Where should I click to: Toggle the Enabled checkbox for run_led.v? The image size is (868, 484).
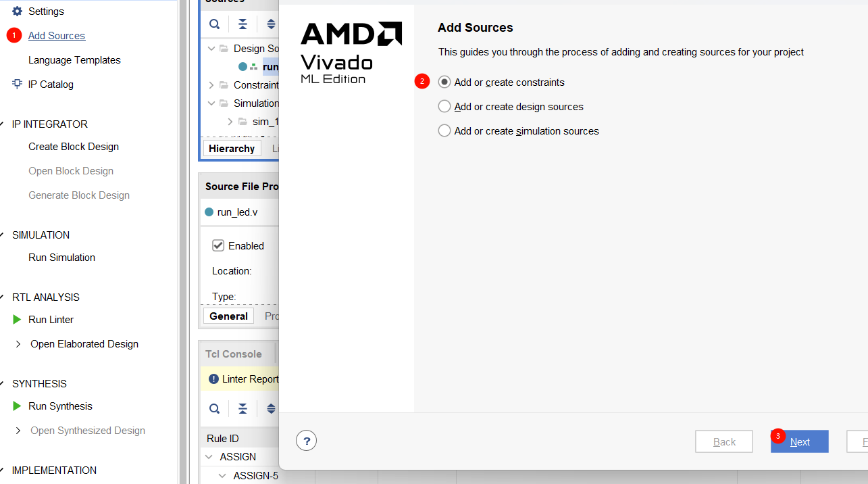pos(218,246)
